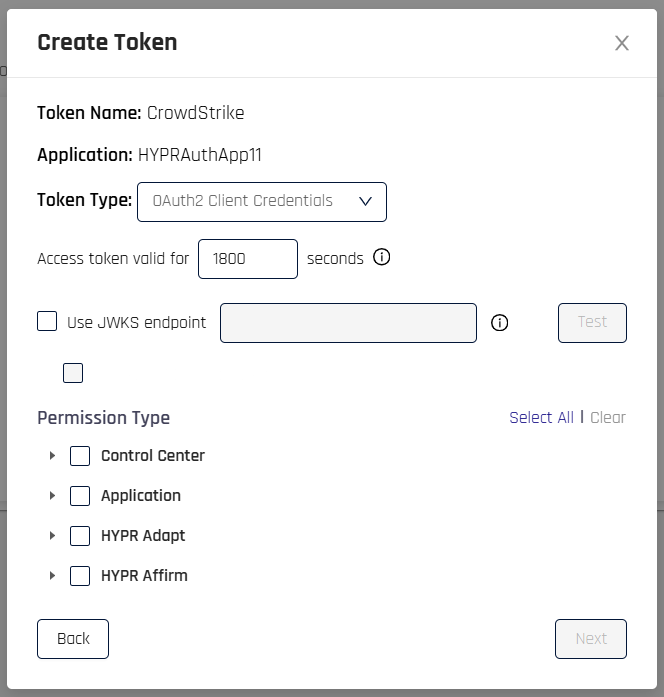Viewport: 664px width, 697px height.
Task: Focus the access token validity seconds field
Action: click(x=248, y=259)
